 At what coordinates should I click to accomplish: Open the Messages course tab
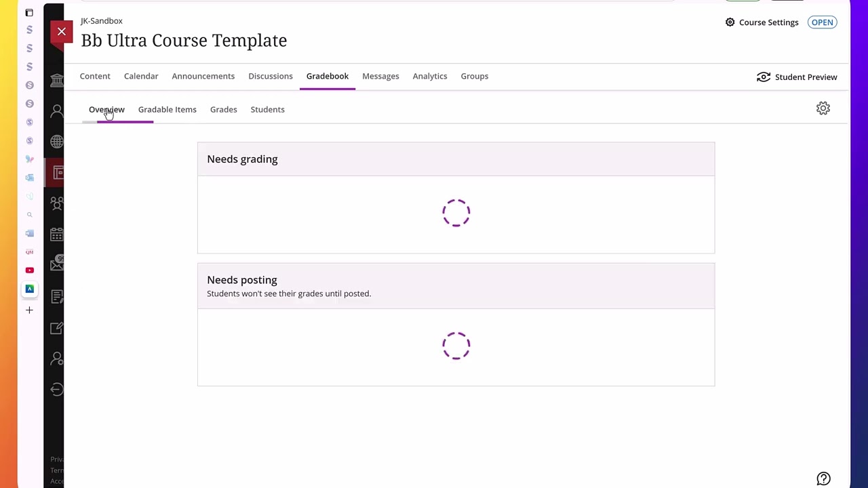pyautogui.click(x=380, y=76)
